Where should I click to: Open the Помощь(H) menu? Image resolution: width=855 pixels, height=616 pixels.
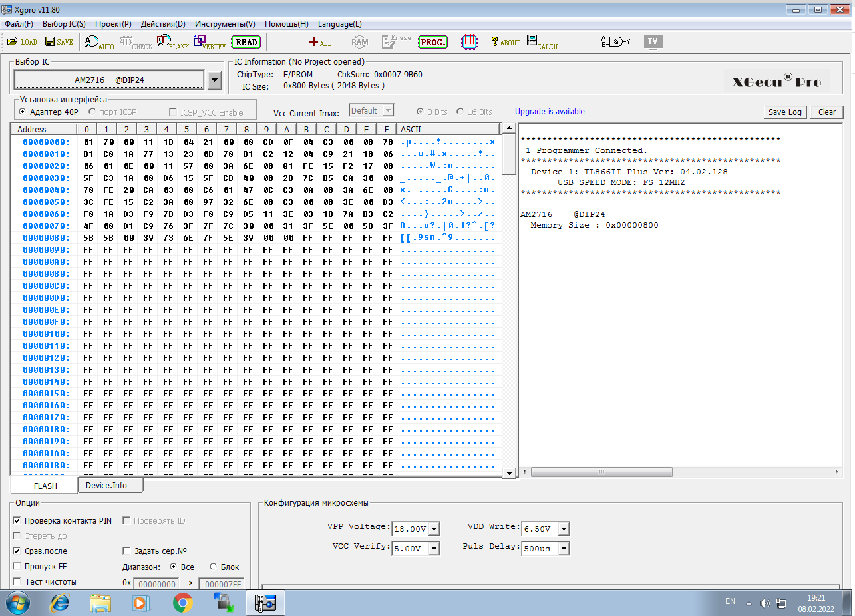pyautogui.click(x=287, y=24)
